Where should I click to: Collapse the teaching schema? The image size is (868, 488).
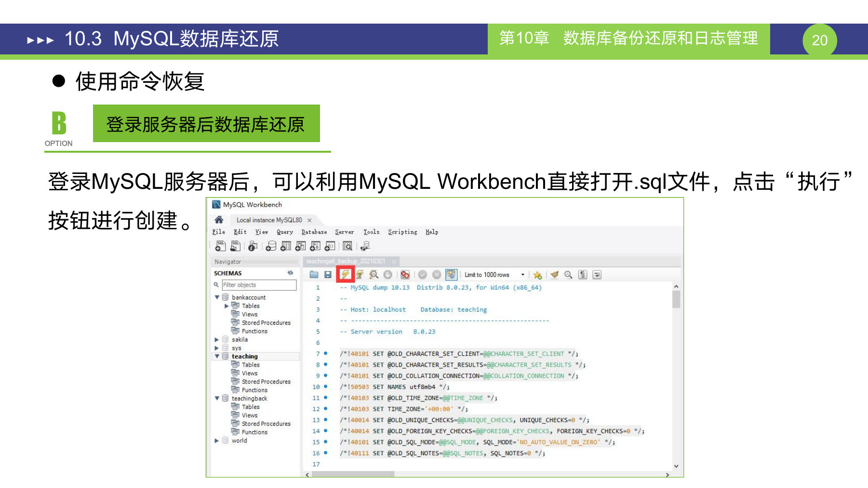(x=217, y=356)
